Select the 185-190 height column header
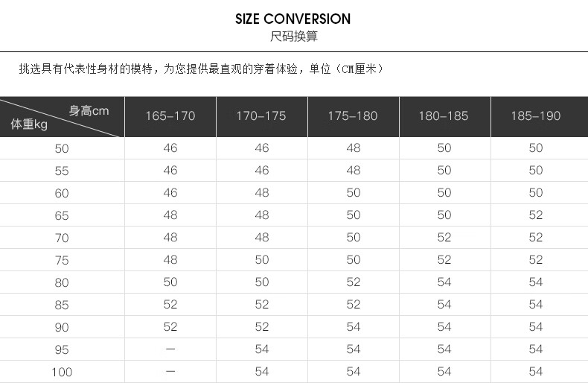 tap(536, 116)
